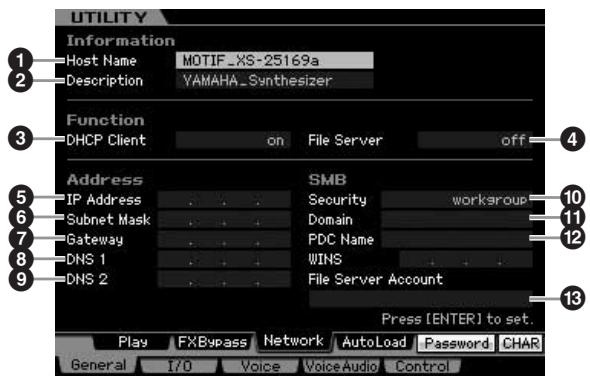Toggle the DHCP Client on value
The width and height of the screenshot is (590, 381).
pos(233,140)
